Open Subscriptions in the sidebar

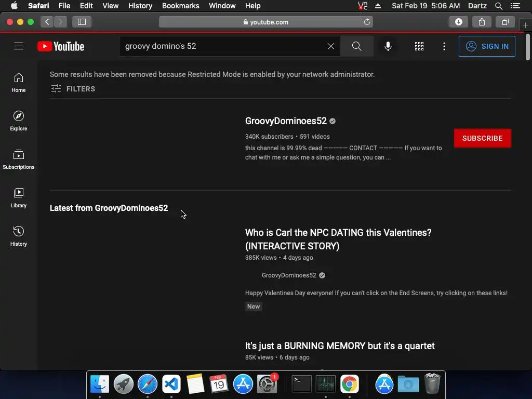tap(19, 159)
